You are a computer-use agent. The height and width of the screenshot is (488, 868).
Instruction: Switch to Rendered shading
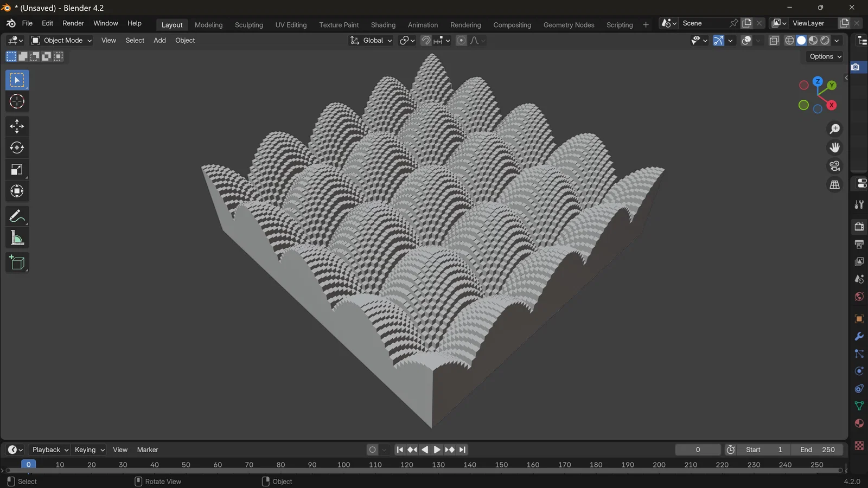click(825, 41)
